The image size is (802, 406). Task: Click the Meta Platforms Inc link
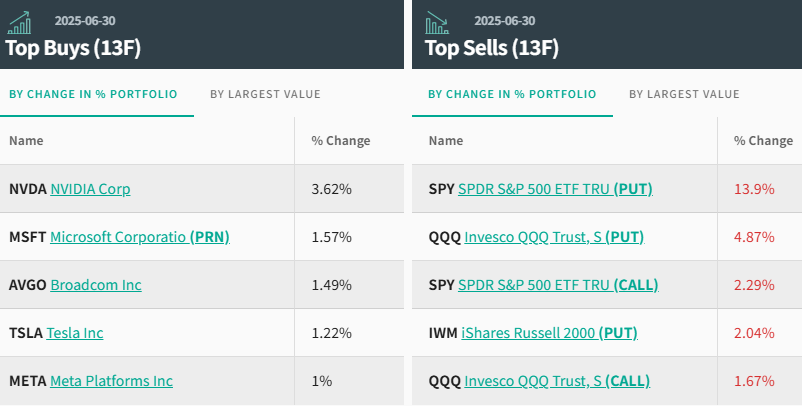coord(111,381)
